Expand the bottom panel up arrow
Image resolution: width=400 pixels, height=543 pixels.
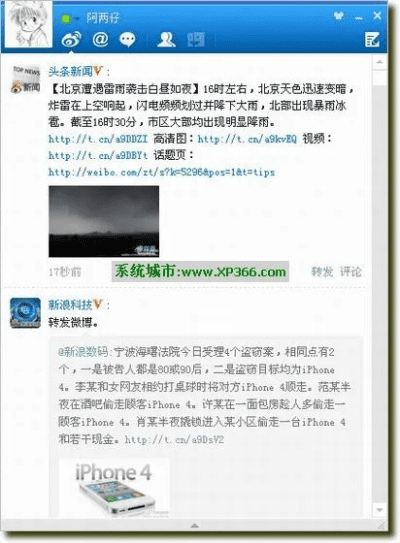[195, 526]
